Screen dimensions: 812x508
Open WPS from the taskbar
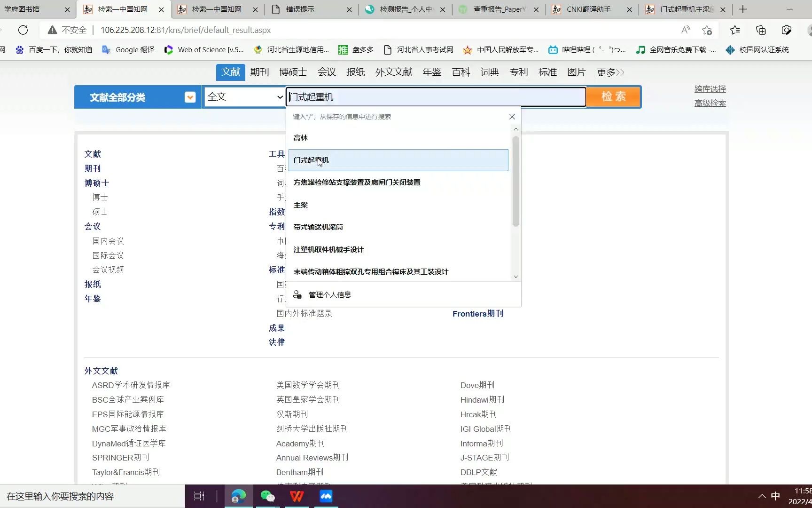[x=297, y=496]
